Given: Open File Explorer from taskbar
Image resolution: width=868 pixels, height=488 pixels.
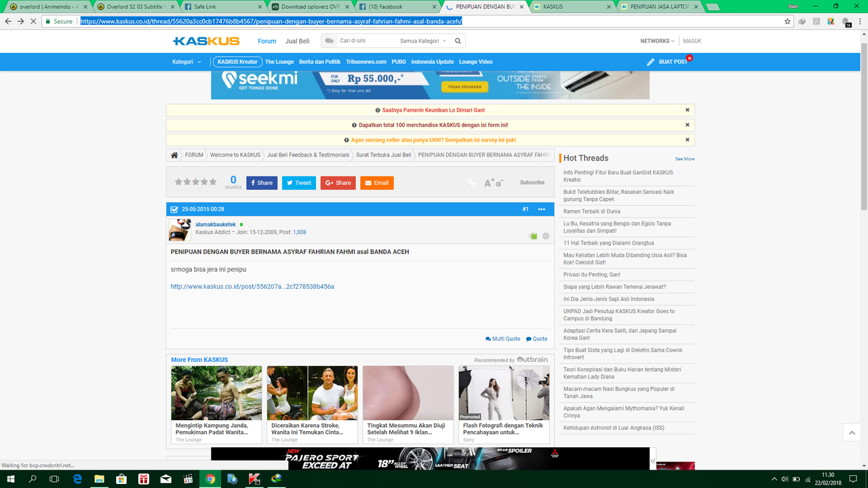Looking at the screenshot, I should (100, 479).
